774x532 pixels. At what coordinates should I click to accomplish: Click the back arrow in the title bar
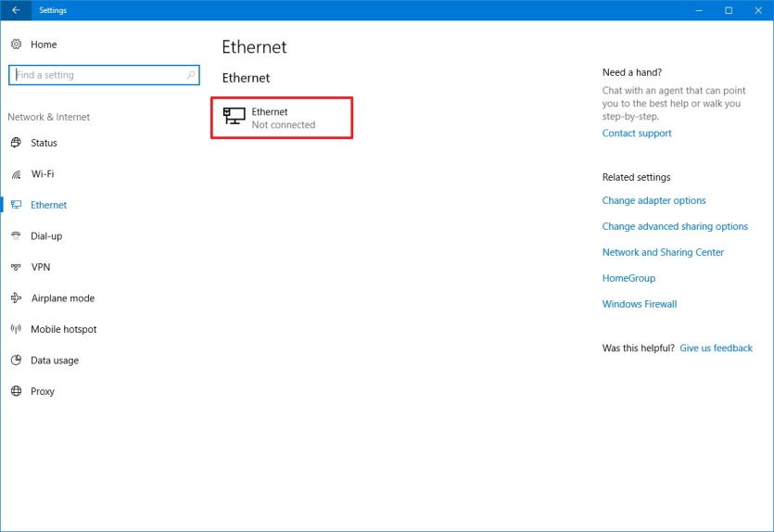16,10
